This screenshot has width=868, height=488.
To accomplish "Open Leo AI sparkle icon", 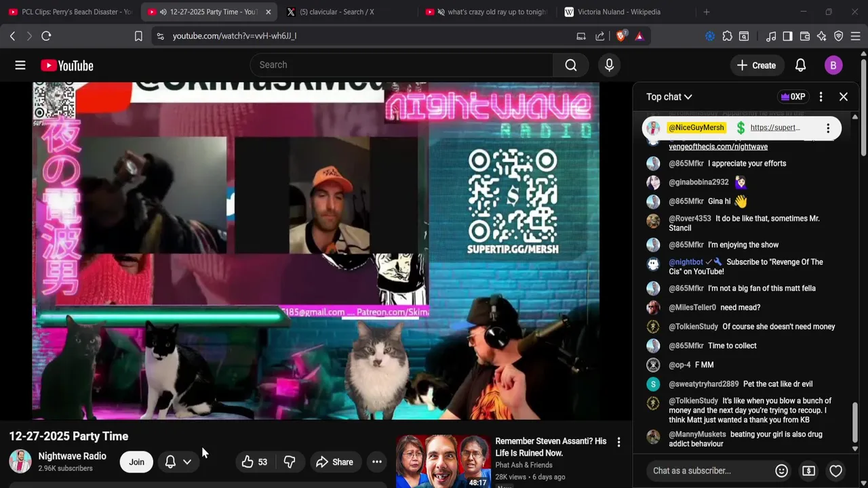I will pos(822,36).
